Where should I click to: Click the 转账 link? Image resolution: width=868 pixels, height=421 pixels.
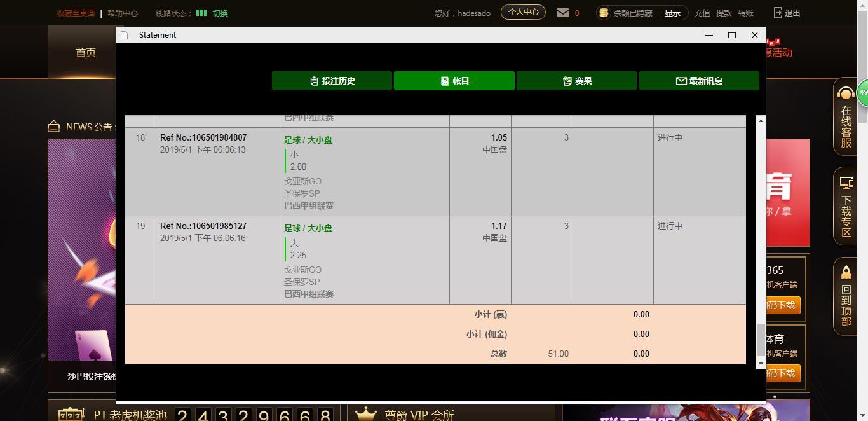click(745, 13)
